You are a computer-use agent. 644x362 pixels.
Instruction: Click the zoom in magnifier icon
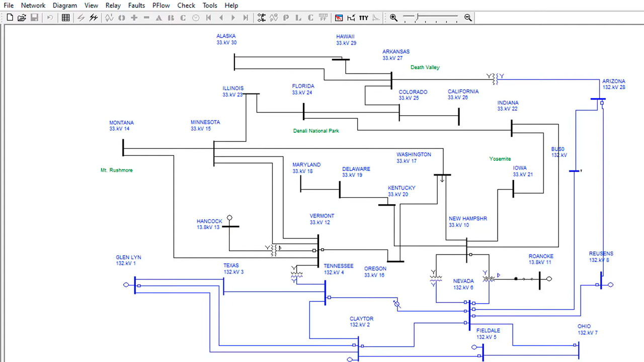pyautogui.click(x=393, y=18)
